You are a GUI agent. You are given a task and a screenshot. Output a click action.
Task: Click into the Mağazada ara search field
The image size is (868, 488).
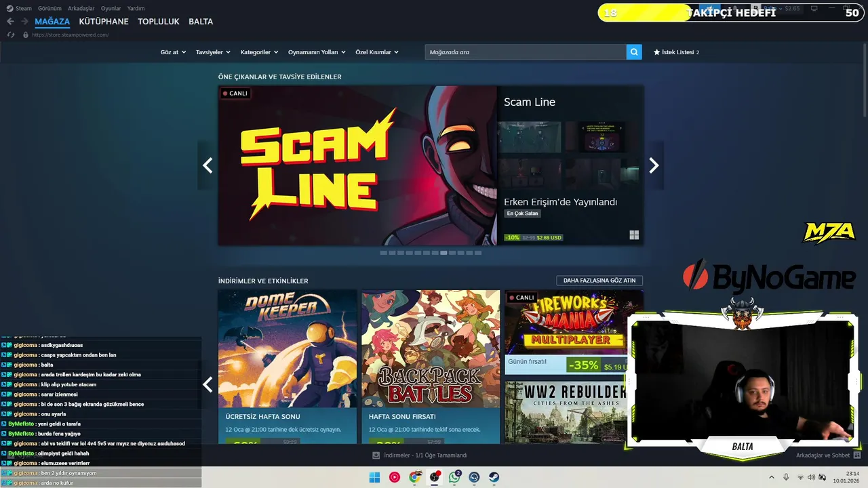(x=526, y=52)
